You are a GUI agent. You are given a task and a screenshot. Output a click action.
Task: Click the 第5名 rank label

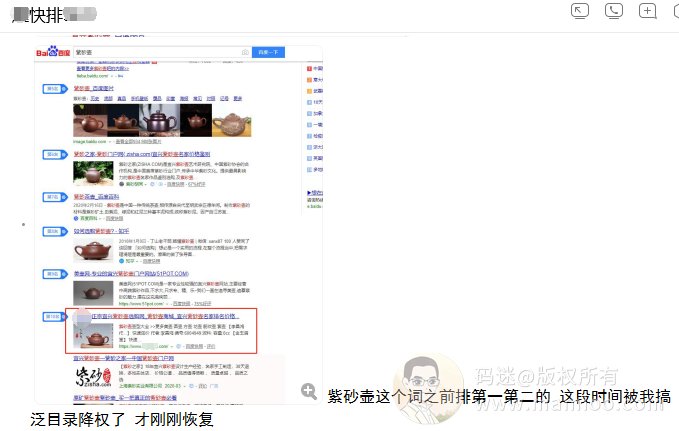point(53,89)
